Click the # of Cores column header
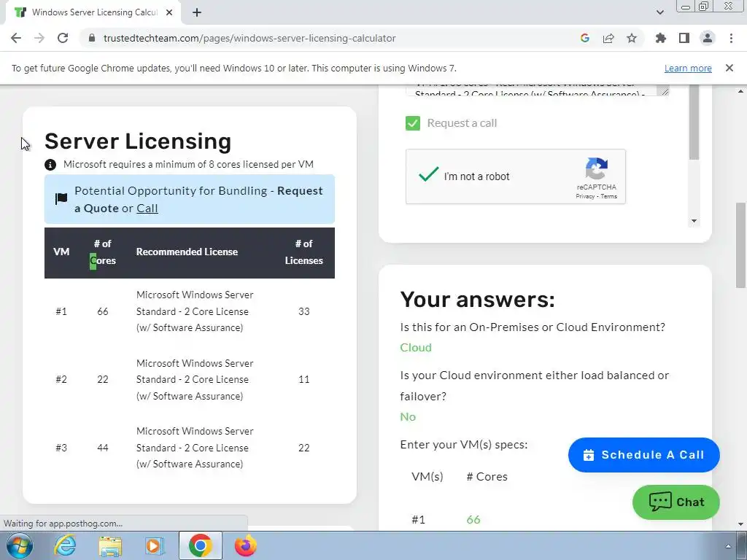Image resolution: width=747 pixels, height=560 pixels. (102, 252)
